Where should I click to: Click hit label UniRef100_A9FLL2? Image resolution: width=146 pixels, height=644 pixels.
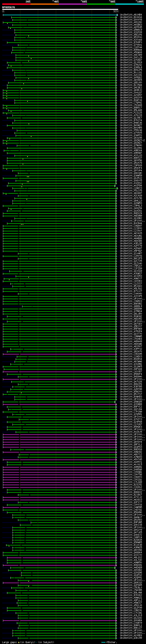point(131,600)
